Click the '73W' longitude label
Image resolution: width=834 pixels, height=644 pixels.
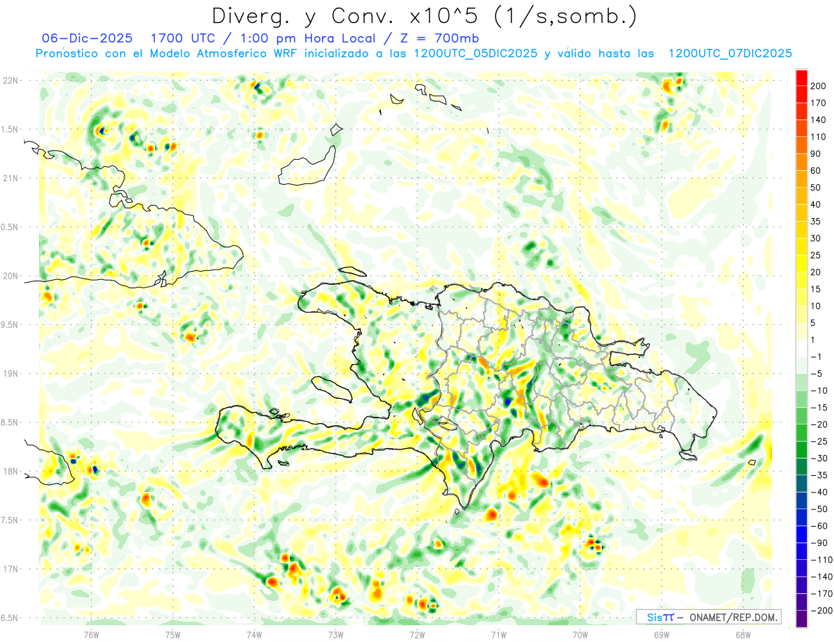pyautogui.click(x=336, y=635)
